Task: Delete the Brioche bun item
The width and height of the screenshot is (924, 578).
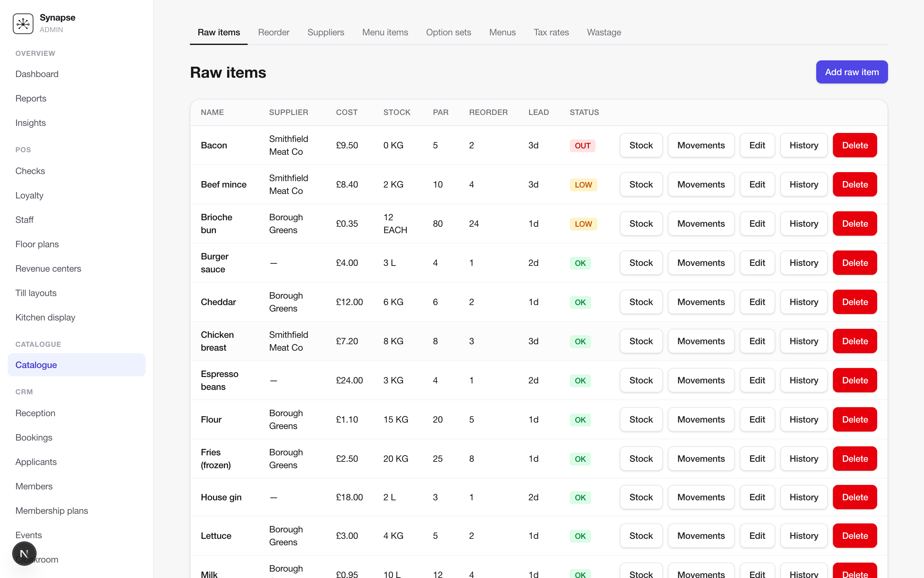Action: pos(854,223)
